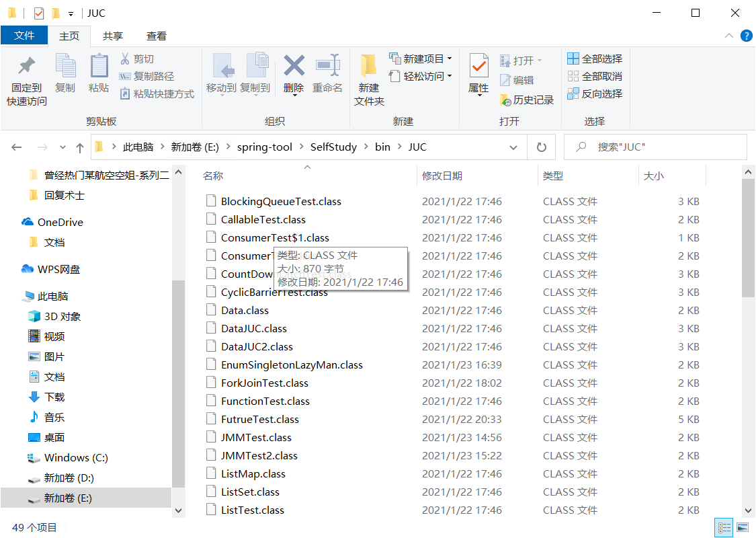The height and width of the screenshot is (538, 756).
Task: Navigate to bin in the breadcrumb
Action: 383,147
